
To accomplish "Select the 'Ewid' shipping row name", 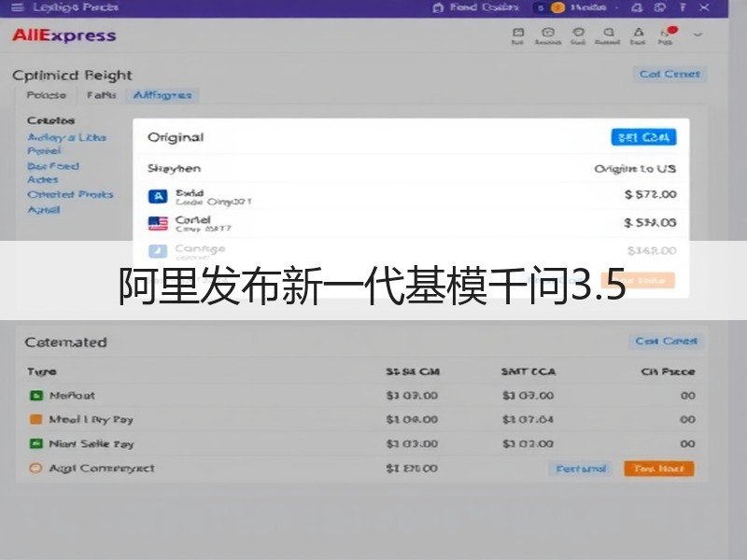I will click(190, 193).
